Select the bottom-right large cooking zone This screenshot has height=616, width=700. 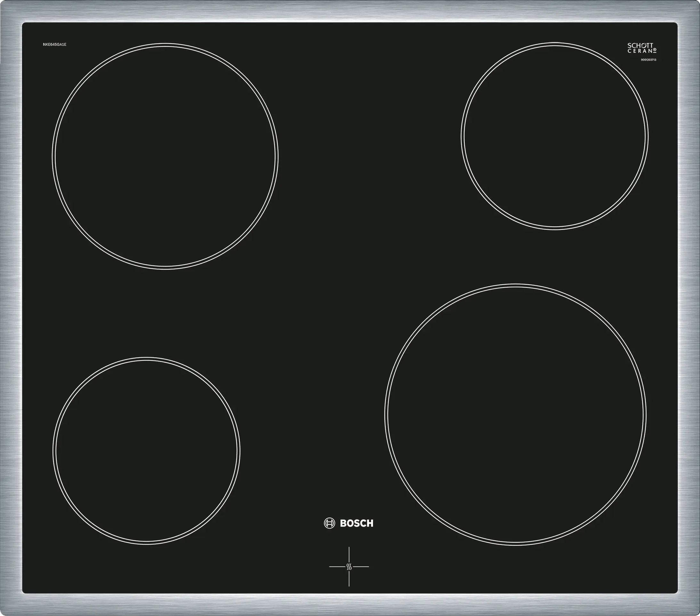point(516,414)
